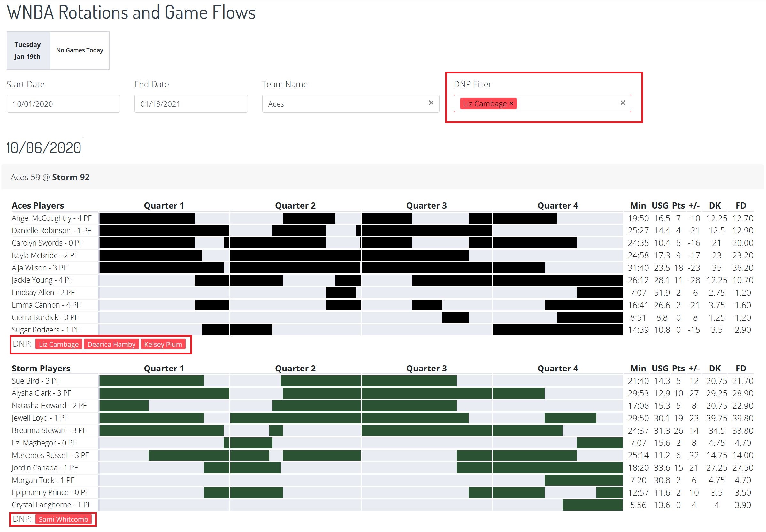The height and width of the screenshot is (532, 766).
Task: Clear the Aces team name selection
Action: click(431, 103)
